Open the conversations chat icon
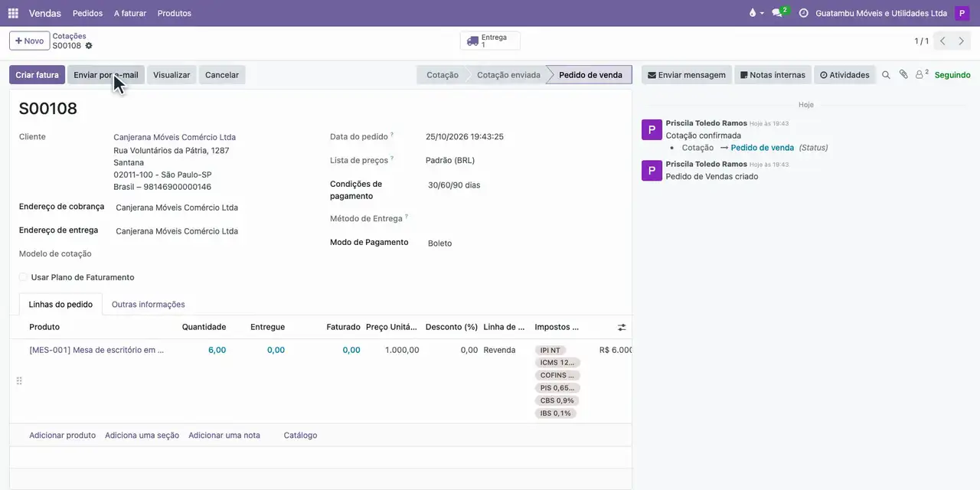This screenshot has width=980, height=490. tap(777, 13)
